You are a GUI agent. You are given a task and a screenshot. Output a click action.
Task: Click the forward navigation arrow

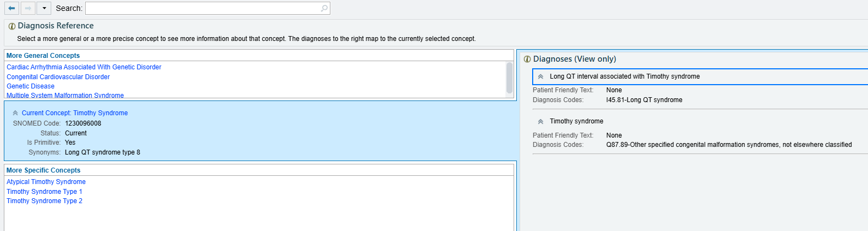(28, 8)
